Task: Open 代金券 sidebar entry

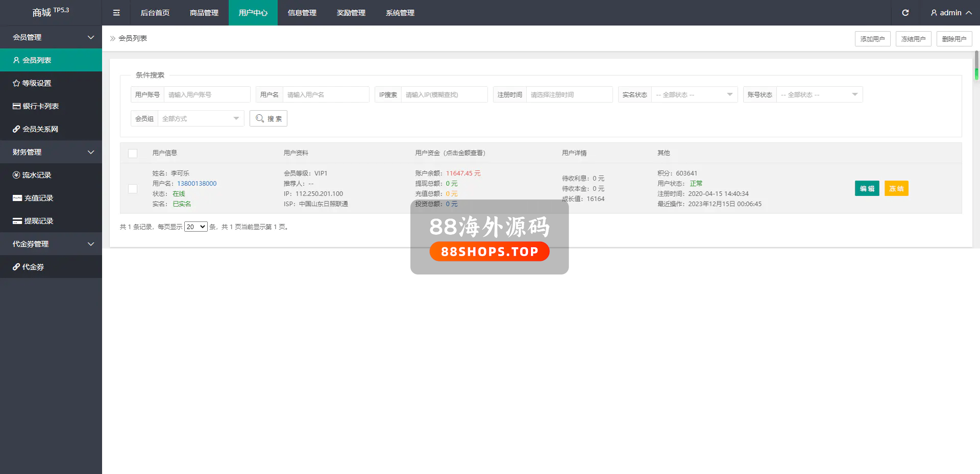Action: pyautogui.click(x=32, y=267)
